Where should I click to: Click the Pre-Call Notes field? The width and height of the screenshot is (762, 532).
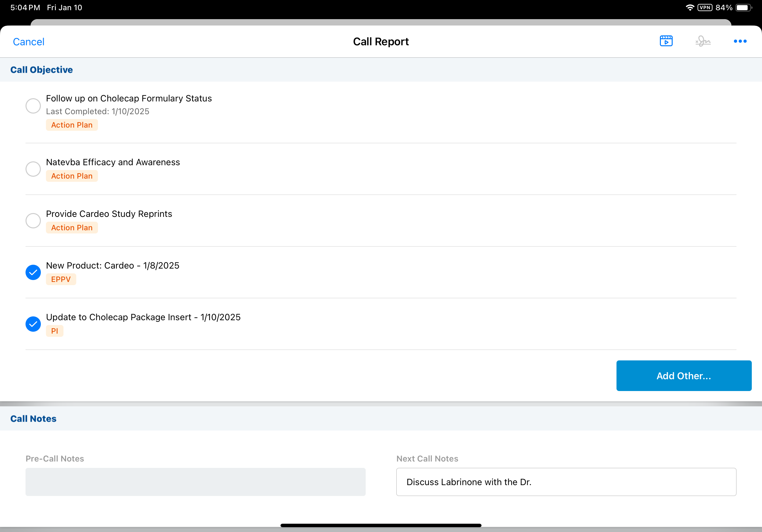coord(196,482)
